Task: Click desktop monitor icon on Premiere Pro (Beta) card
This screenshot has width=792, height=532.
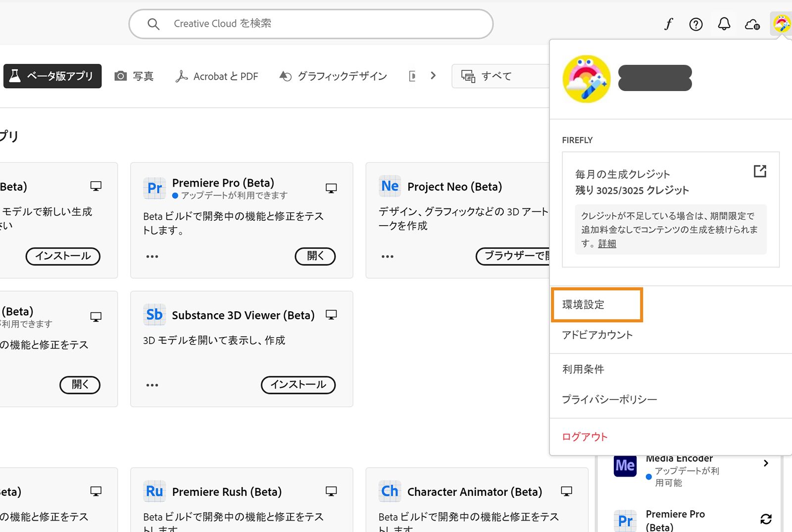Action: click(x=331, y=188)
